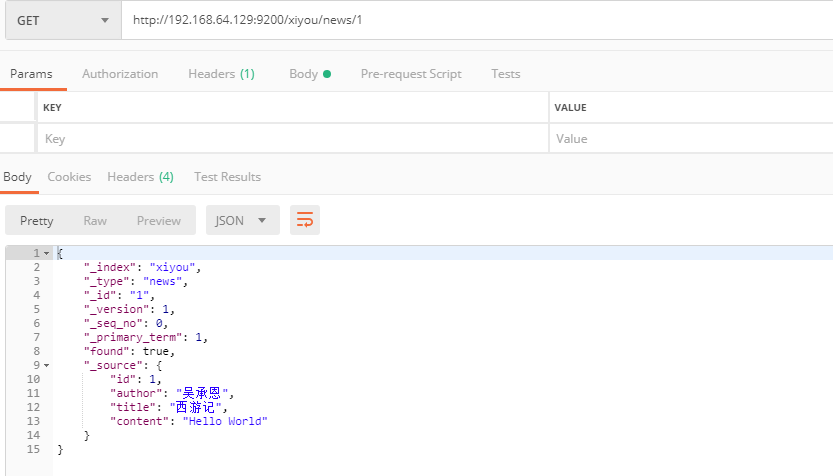The image size is (833, 476).
Task: Open the request Headers (1) tab
Action: (222, 74)
